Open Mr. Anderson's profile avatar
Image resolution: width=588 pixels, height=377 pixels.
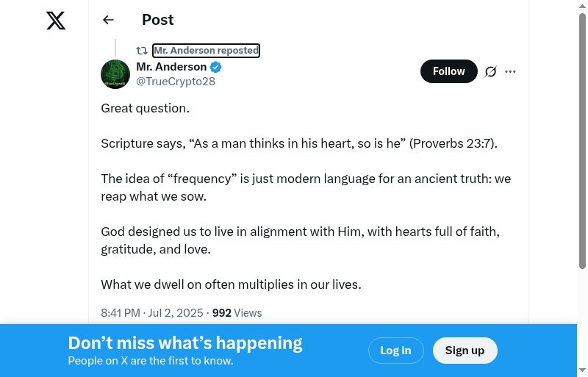click(x=115, y=74)
